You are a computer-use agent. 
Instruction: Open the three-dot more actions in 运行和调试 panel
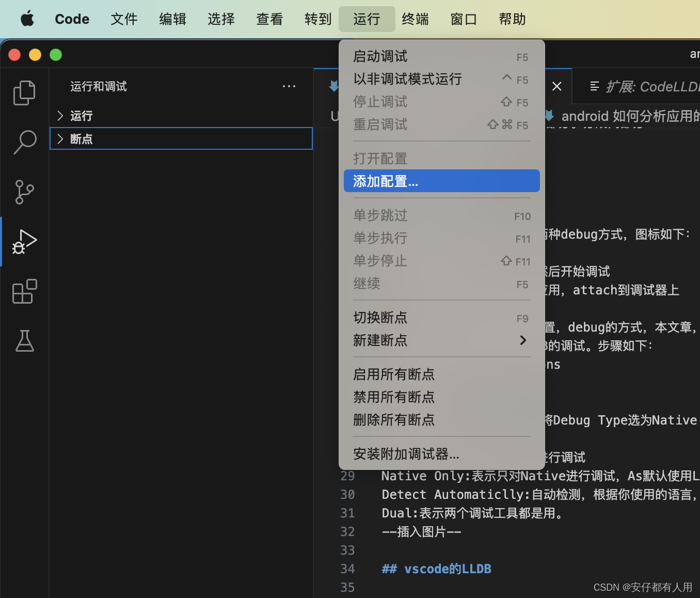click(289, 86)
